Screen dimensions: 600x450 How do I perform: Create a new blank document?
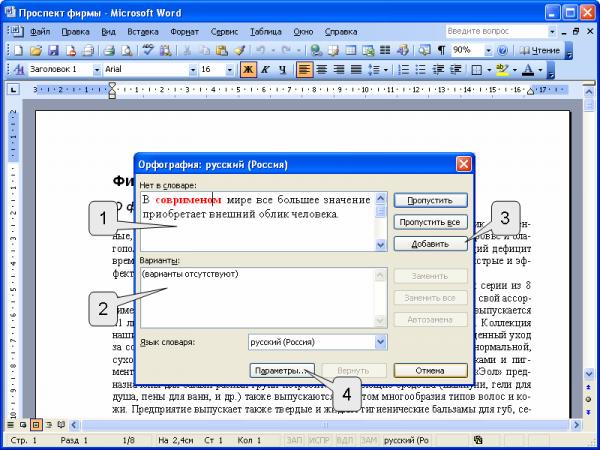click(18, 51)
